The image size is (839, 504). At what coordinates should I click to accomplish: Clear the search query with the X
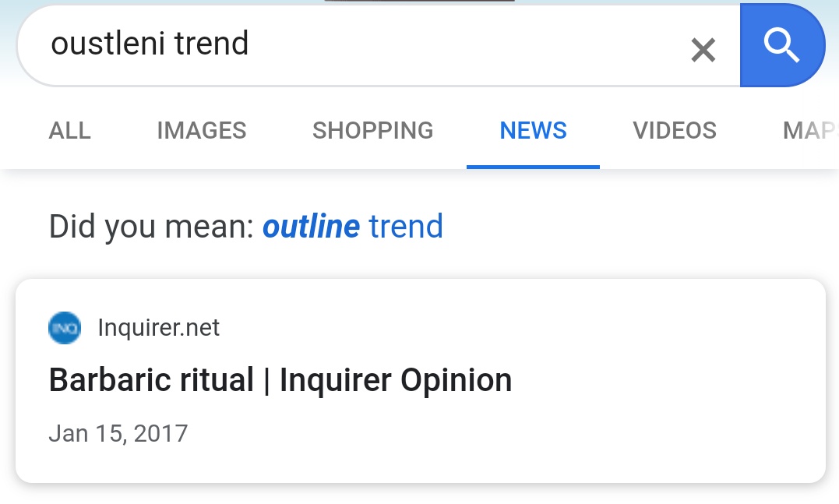click(x=703, y=50)
